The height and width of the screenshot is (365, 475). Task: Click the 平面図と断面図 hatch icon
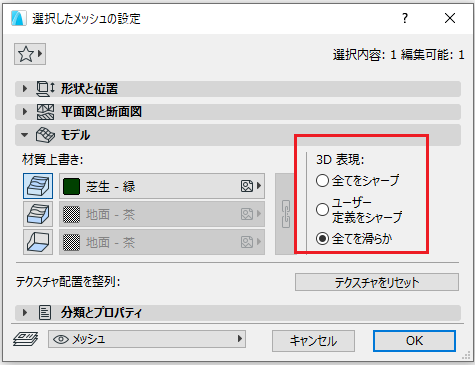(x=45, y=112)
